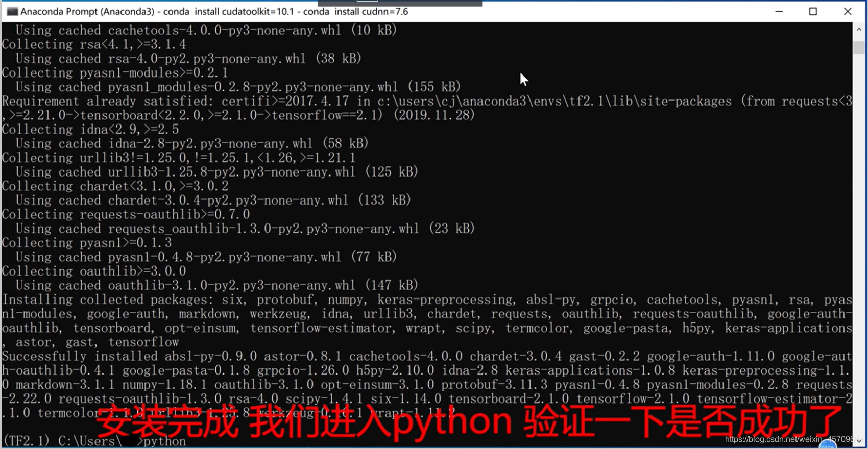This screenshot has width=868, height=449.
Task: Click the typed 'python' command at prompt
Action: (x=165, y=441)
